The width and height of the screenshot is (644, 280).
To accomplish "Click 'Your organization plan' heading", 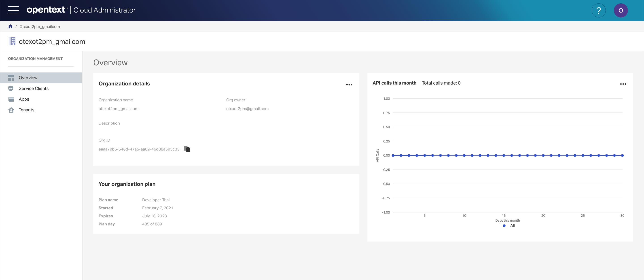I will point(127,184).
